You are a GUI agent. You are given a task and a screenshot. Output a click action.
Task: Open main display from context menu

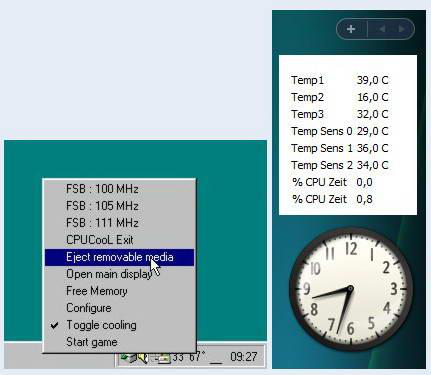click(119, 274)
